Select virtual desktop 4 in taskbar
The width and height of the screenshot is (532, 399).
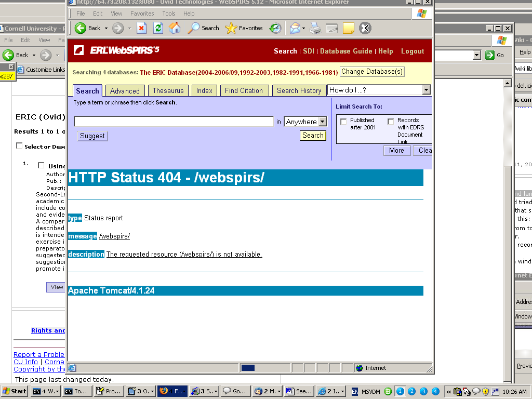tap(435, 392)
